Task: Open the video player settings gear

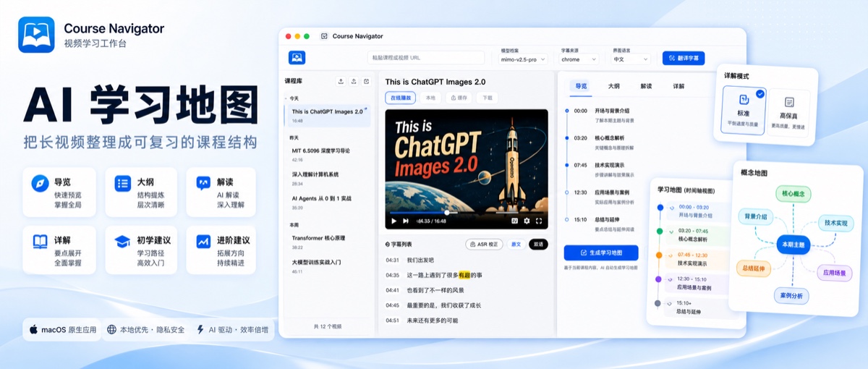Action: [x=527, y=221]
